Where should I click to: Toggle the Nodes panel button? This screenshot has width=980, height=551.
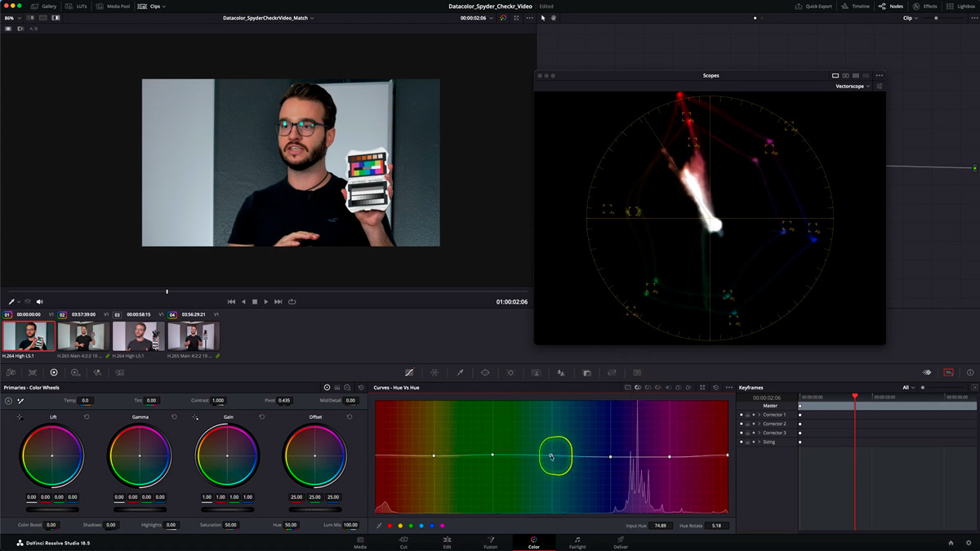coord(891,6)
